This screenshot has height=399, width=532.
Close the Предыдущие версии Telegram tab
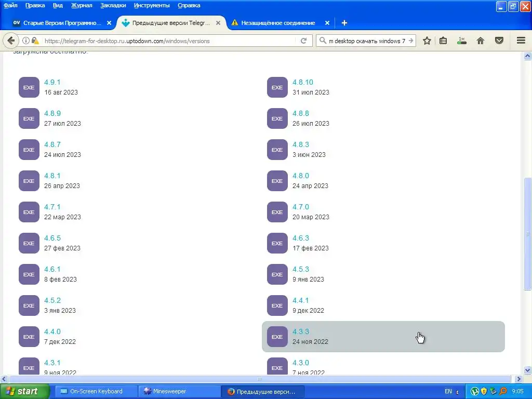tap(218, 23)
